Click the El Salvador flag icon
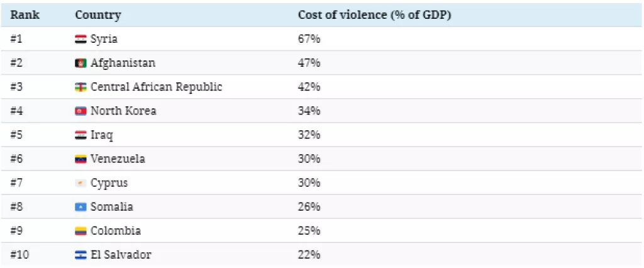The width and height of the screenshot is (644, 268). 80,255
